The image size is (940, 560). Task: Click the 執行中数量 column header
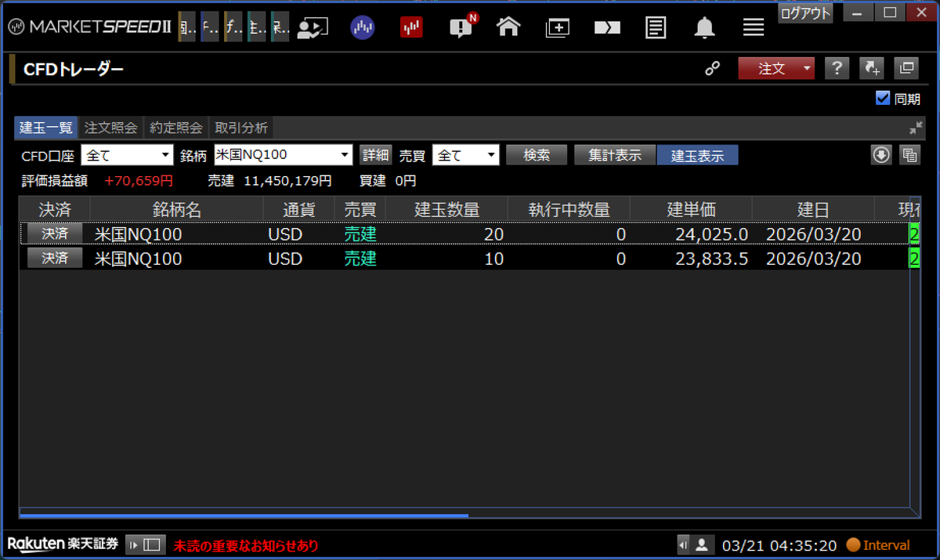tap(569, 210)
